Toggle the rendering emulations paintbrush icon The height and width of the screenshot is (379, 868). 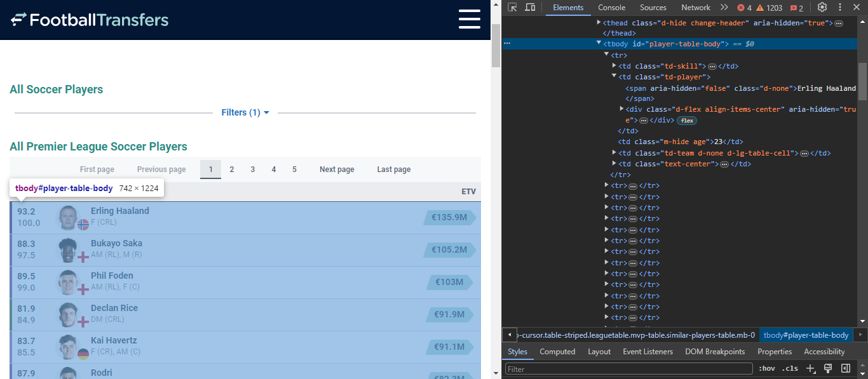[x=828, y=368]
